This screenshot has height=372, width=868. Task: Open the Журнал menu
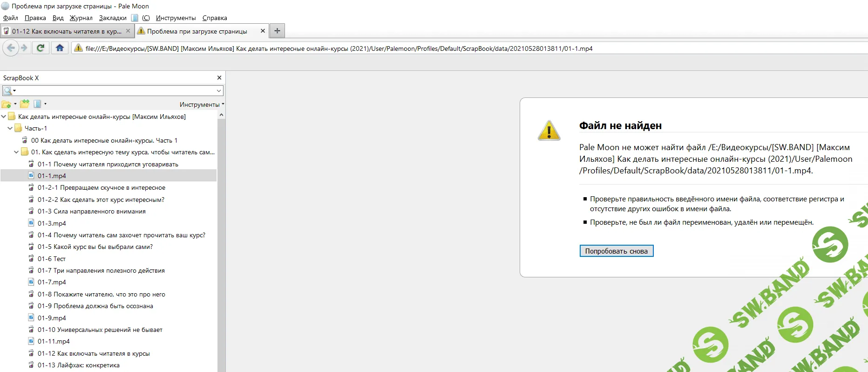(x=81, y=18)
